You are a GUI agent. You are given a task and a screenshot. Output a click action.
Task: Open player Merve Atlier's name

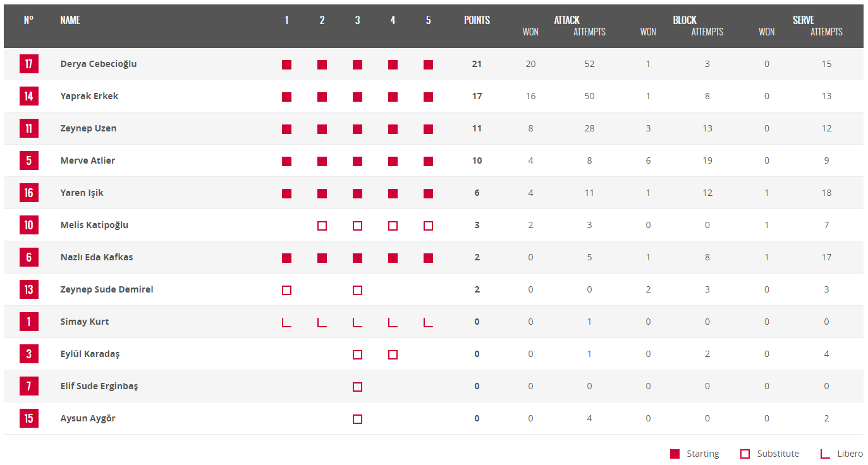88,160
